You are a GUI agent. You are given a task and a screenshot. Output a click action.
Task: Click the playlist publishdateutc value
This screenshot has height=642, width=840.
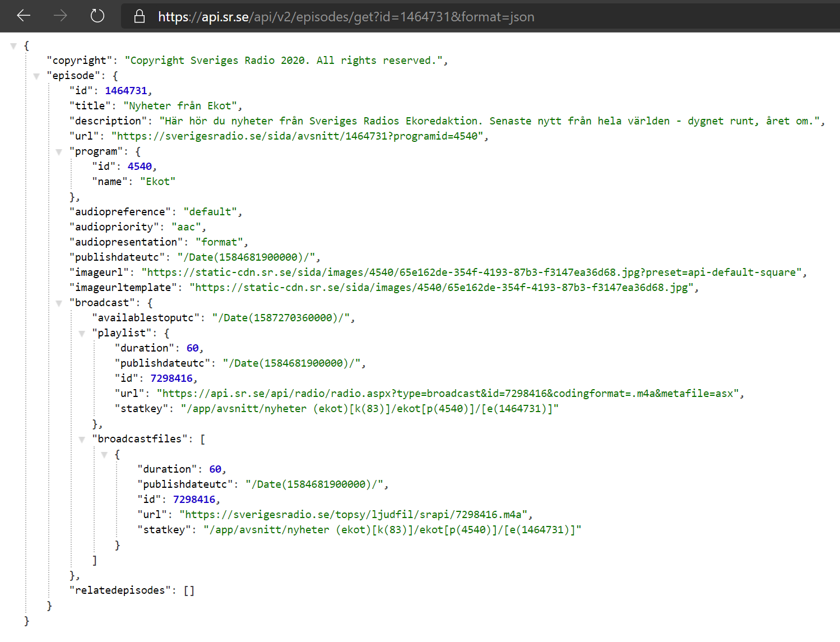coord(292,363)
